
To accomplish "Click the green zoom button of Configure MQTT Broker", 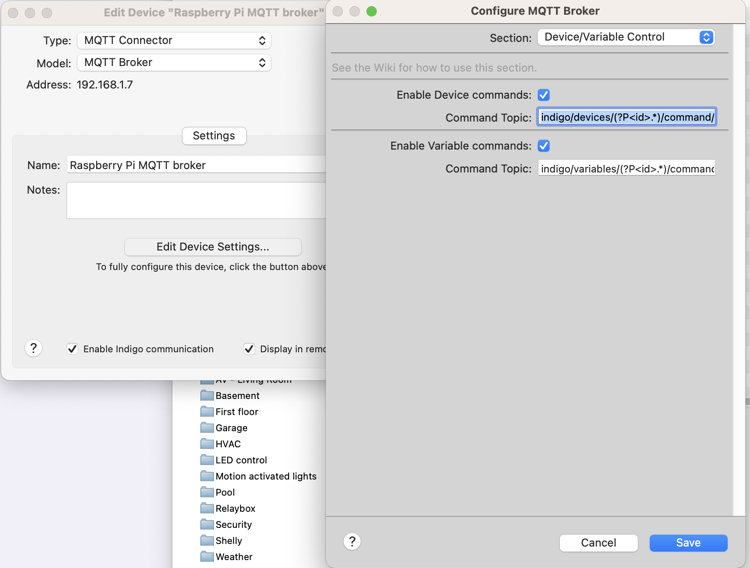I will click(x=372, y=11).
